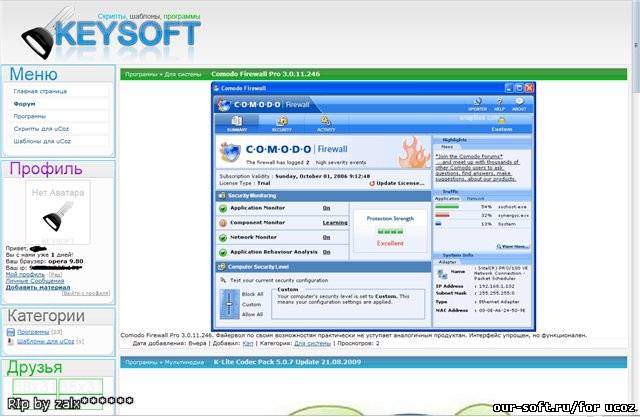Click the Update License refresh icon

click(x=372, y=184)
